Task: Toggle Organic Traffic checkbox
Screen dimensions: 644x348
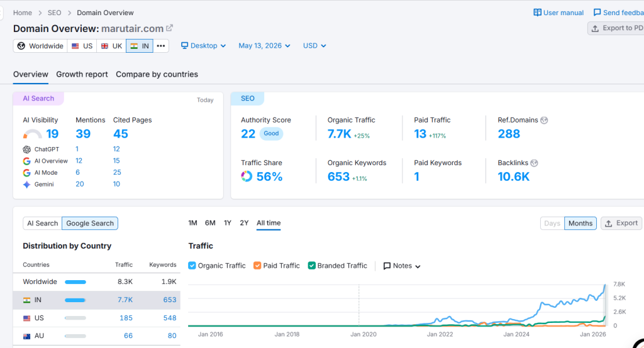Action: [192, 266]
